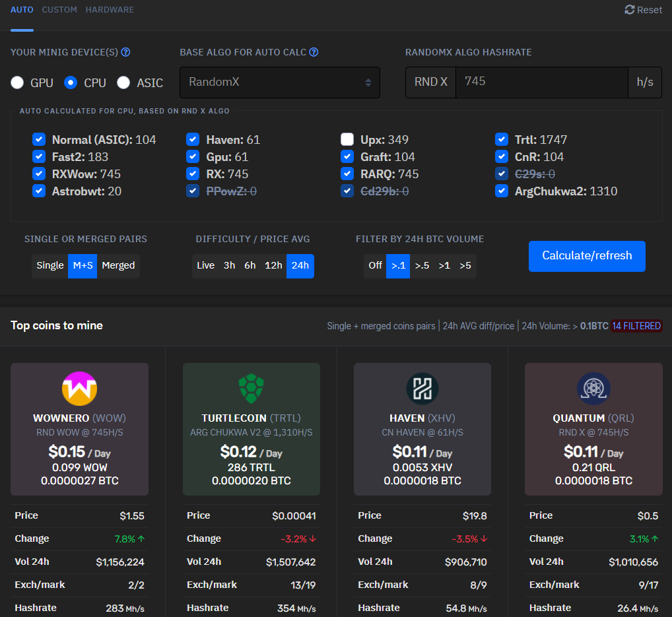Uncheck RXWow algorithm checkbox

pos(39,174)
